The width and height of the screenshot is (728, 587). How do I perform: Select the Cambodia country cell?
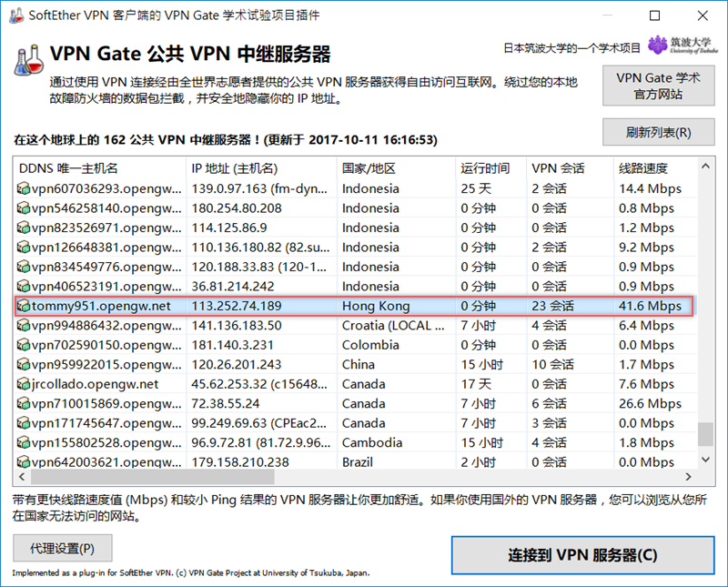372,442
